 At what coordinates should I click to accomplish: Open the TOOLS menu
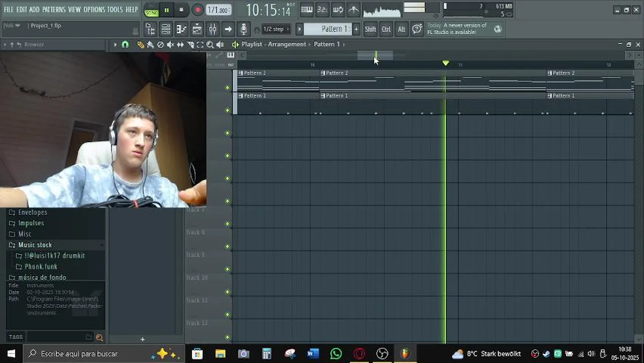(115, 10)
